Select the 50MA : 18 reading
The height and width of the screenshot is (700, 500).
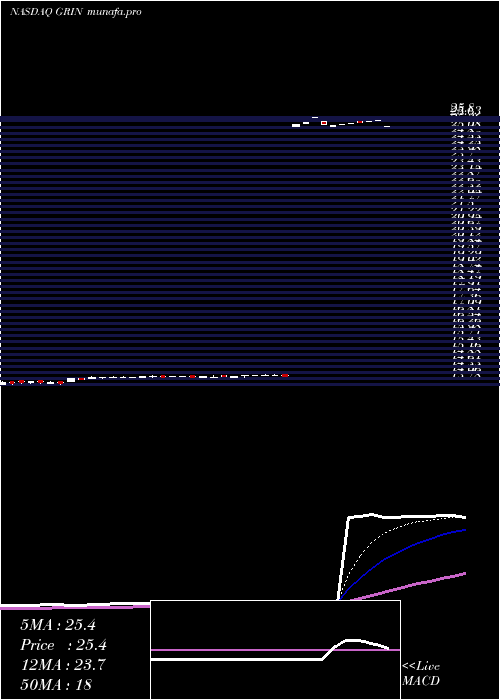pos(56,684)
